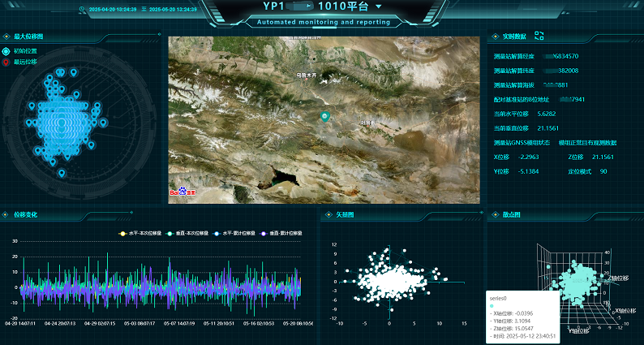The width and height of the screenshot is (644, 345).
Task: Click the GNSS status text 模组正常且有观测数据
Action: (587, 143)
